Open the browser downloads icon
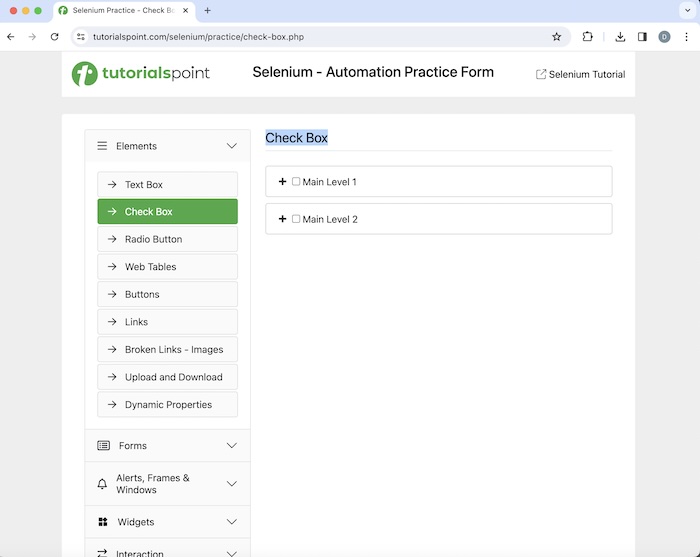This screenshot has width=700, height=557. 620,36
